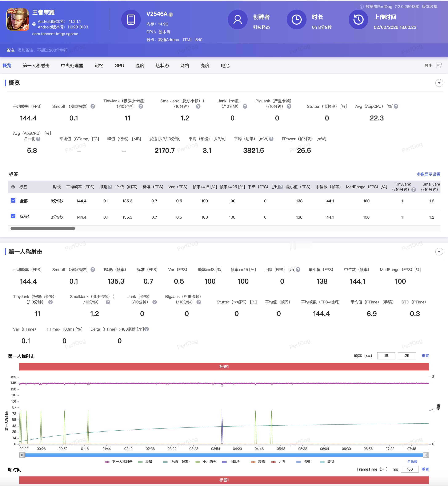This screenshot has height=486, width=448.
Task: Switch to the GPU tab
Action: click(119, 65)
